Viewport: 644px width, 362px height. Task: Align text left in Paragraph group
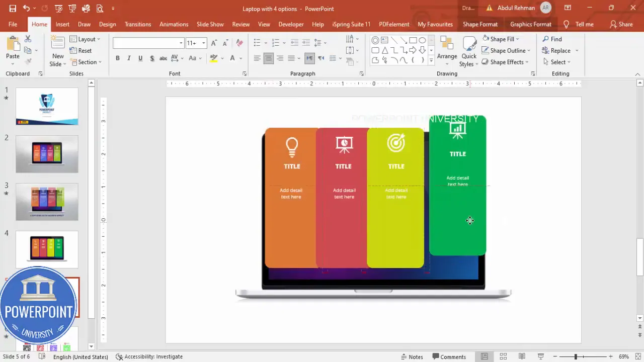[257, 58]
